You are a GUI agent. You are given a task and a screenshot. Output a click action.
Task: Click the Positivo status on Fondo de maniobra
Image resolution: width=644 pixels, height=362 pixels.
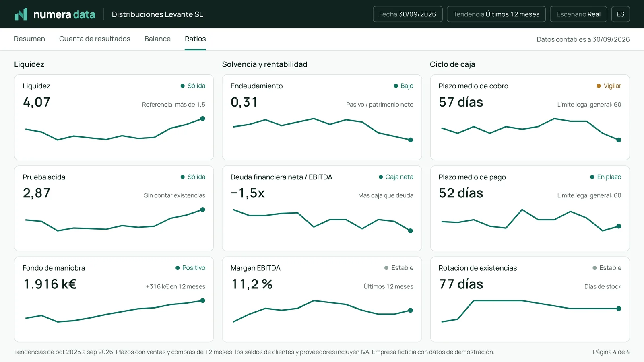[190, 268]
